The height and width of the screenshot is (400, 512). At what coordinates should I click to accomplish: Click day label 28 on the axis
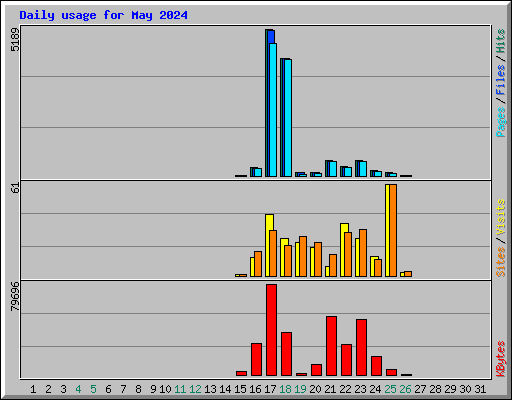[435, 389]
